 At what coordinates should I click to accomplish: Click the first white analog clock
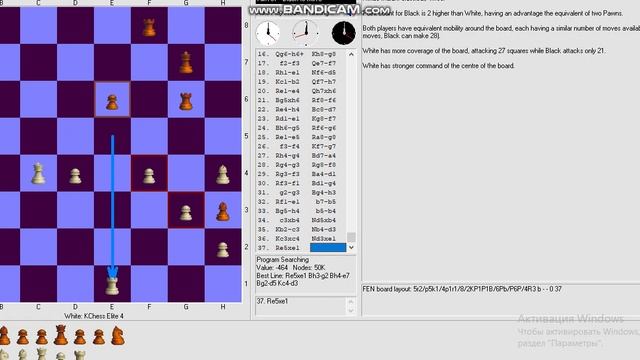(268, 33)
